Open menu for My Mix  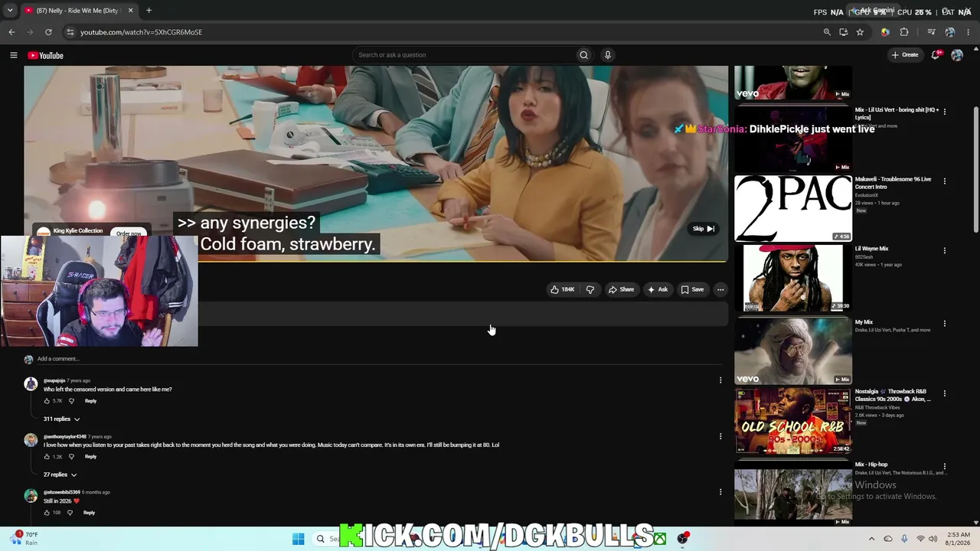click(x=945, y=324)
